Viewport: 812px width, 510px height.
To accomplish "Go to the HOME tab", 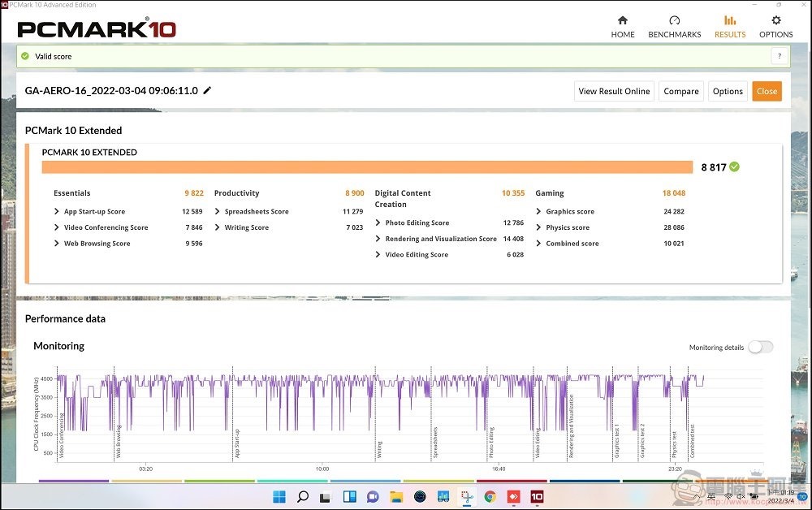I will click(623, 27).
